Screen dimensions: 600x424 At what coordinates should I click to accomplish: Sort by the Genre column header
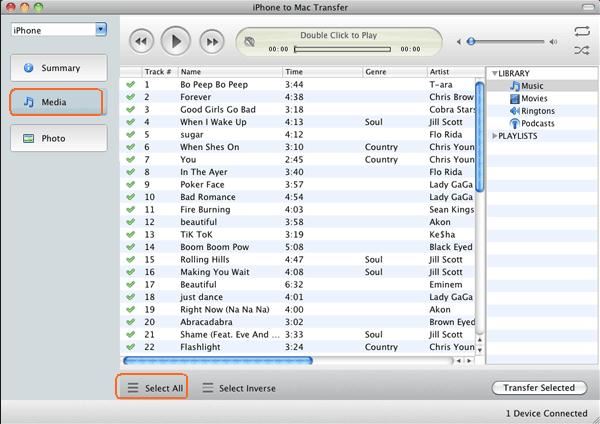pos(395,72)
